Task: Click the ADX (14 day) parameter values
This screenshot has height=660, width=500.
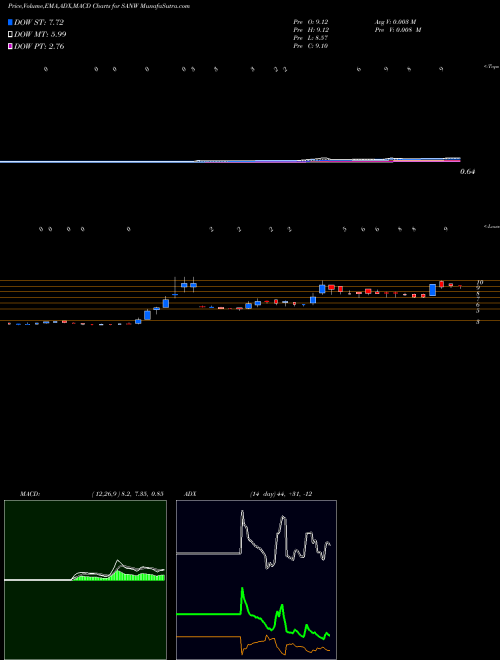Action: click(281, 494)
